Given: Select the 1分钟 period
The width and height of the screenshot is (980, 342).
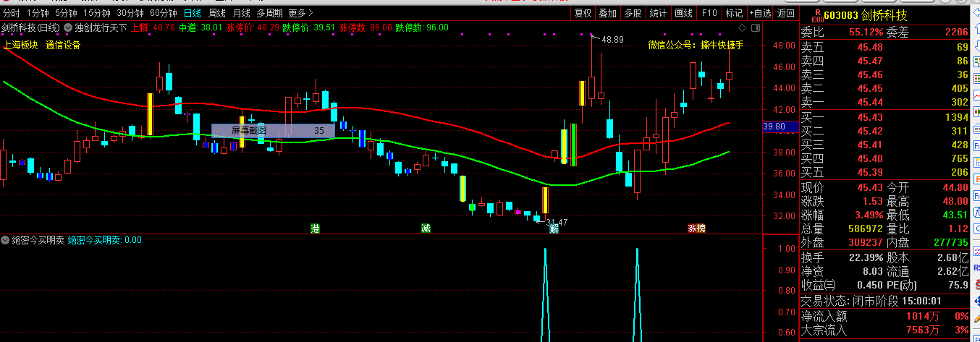Looking at the screenshot, I should [x=37, y=13].
